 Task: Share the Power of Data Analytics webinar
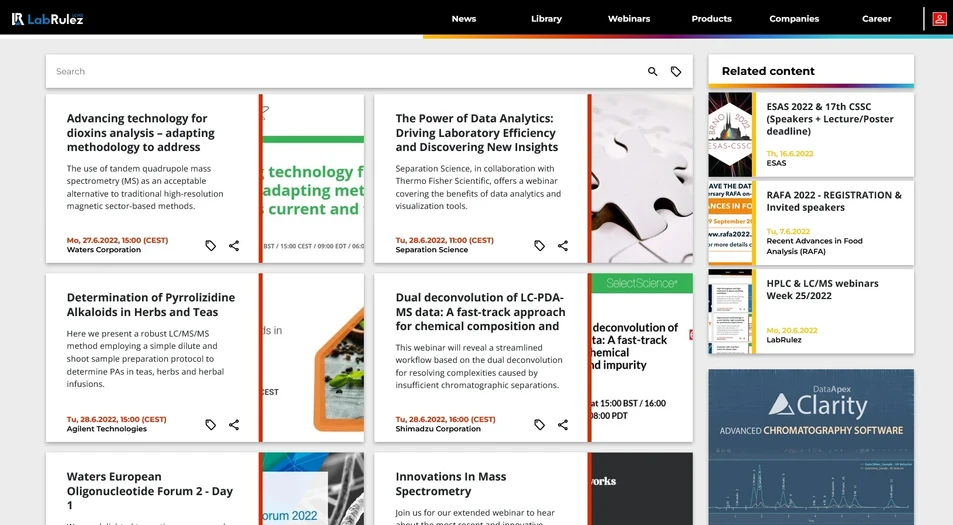[x=563, y=245]
